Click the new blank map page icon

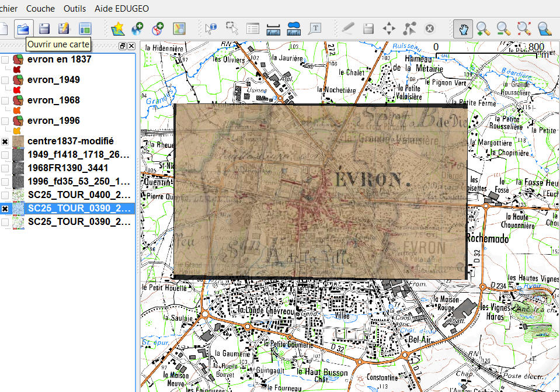(x=3, y=28)
